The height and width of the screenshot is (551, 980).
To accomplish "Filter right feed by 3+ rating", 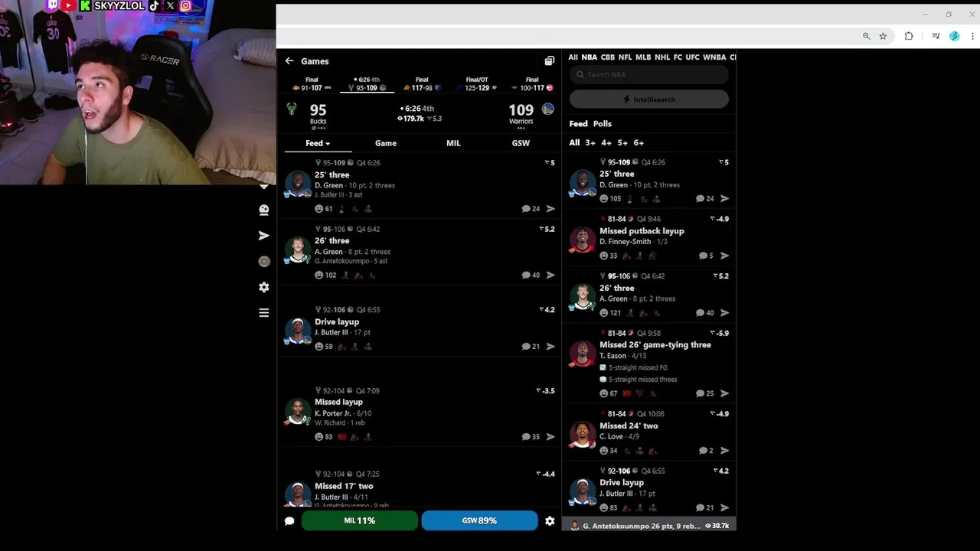I will [x=590, y=143].
